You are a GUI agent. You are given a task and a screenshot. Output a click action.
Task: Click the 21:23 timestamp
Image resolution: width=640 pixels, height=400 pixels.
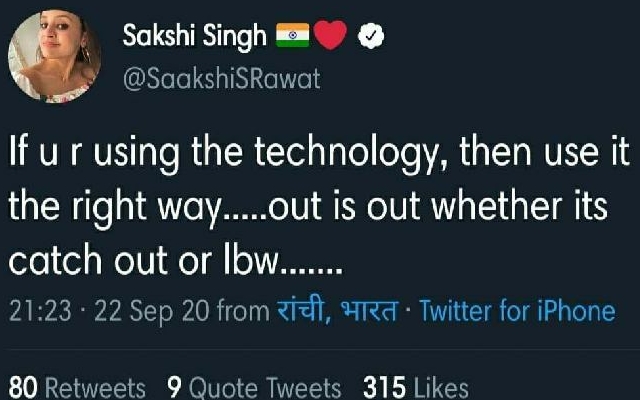coord(40,311)
